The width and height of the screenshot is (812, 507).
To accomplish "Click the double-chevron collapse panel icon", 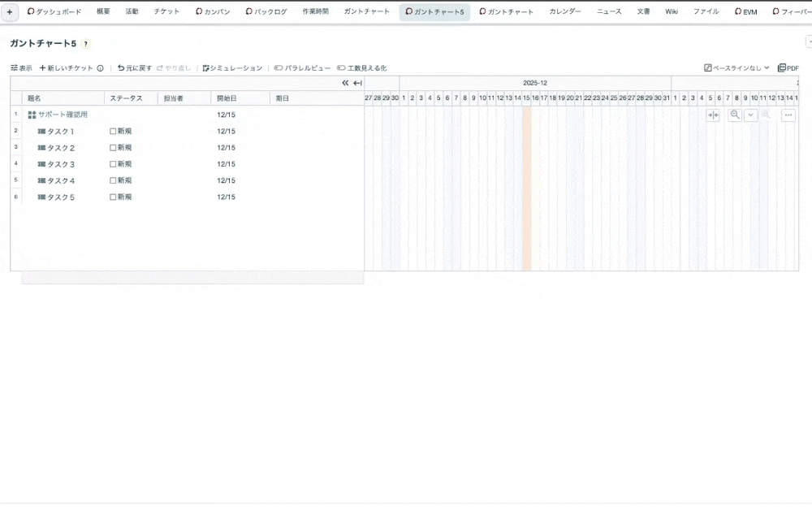I will pyautogui.click(x=345, y=83).
